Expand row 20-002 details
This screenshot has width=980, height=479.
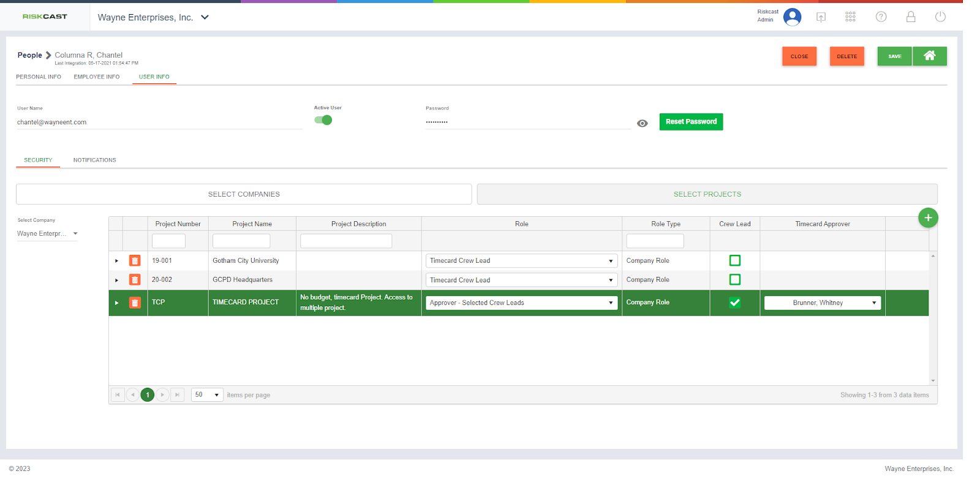tap(116, 280)
